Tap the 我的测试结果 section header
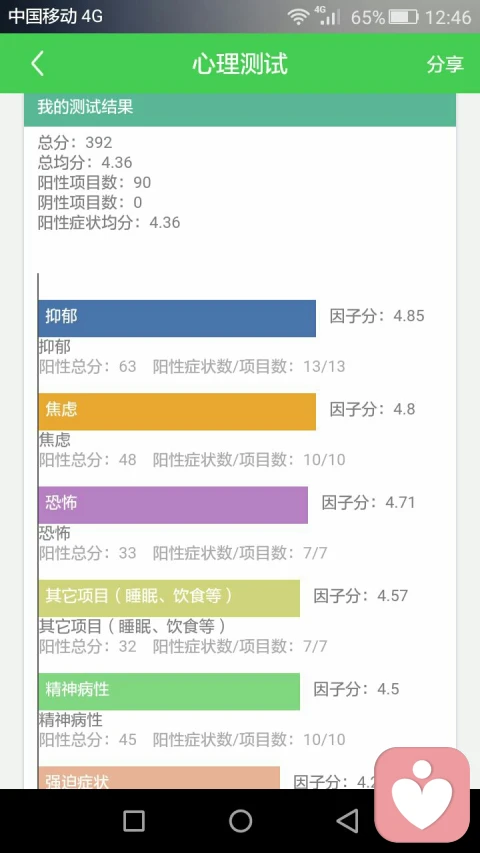The image size is (480, 853). pyautogui.click(x=239, y=109)
